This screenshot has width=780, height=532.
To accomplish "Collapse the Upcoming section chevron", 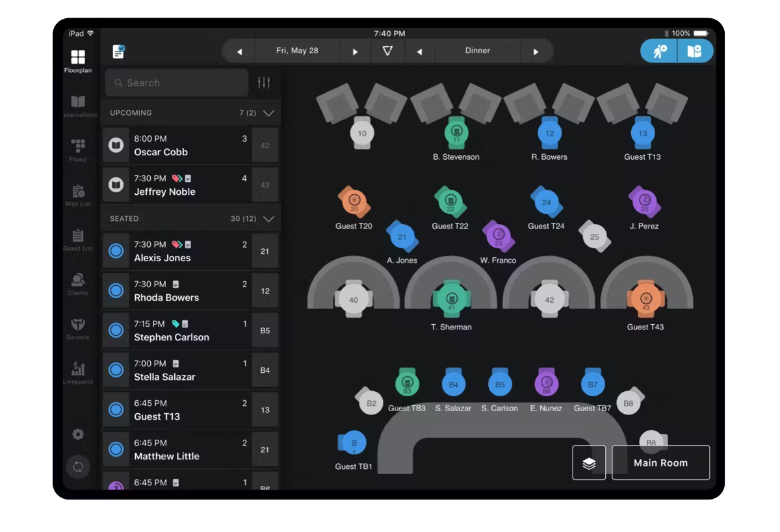I will (268, 113).
